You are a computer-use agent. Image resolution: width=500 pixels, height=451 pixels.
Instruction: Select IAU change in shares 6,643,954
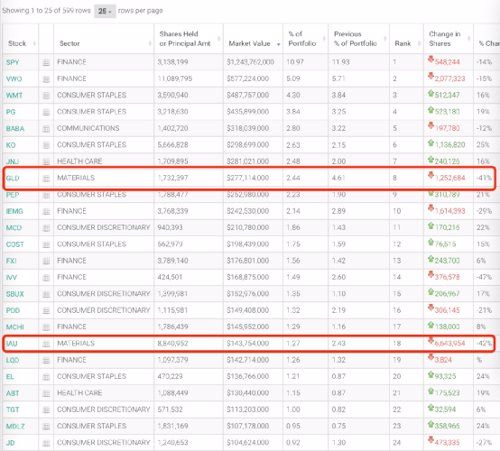[x=450, y=343]
